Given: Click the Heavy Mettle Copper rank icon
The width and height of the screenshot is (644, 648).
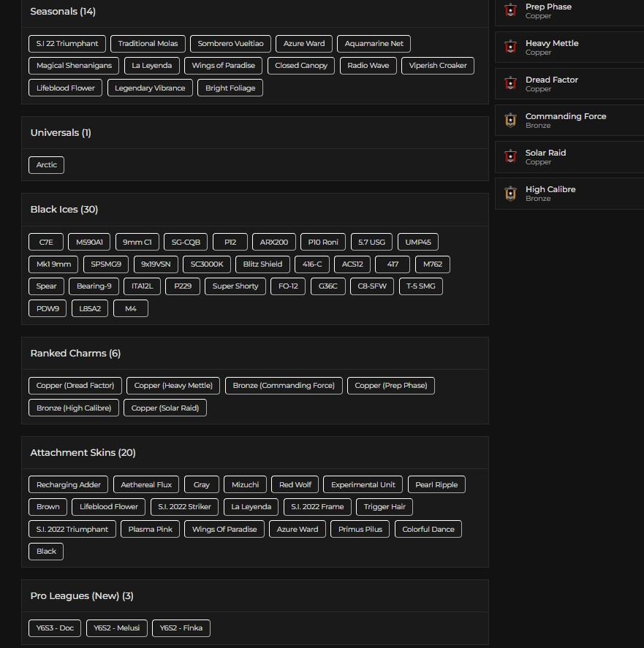Looking at the screenshot, I should click(x=510, y=47).
